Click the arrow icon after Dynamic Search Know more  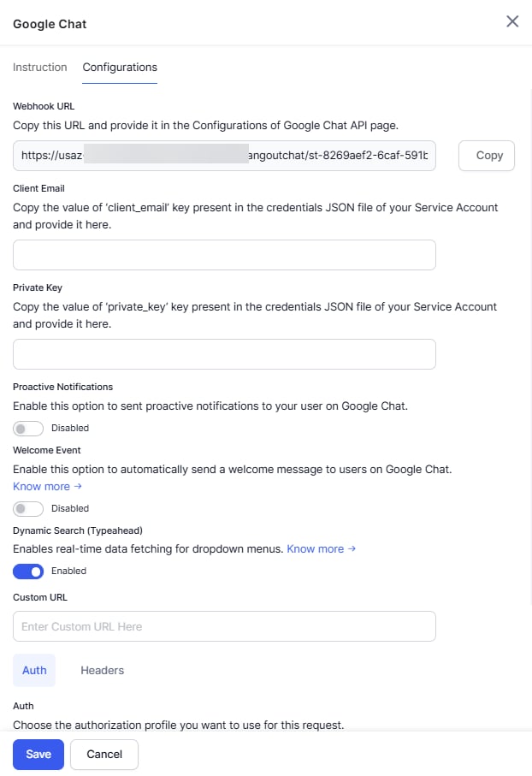pyautogui.click(x=352, y=548)
